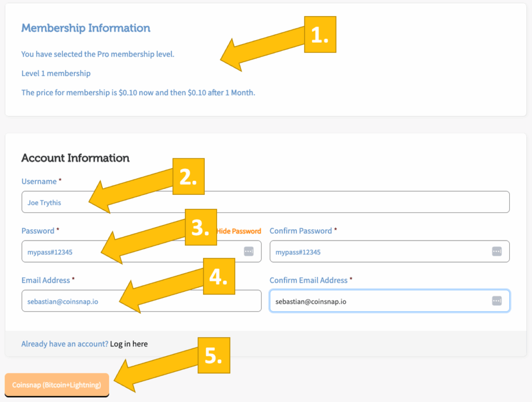Click the key icon in Confirm Password field

coord(497,251)
